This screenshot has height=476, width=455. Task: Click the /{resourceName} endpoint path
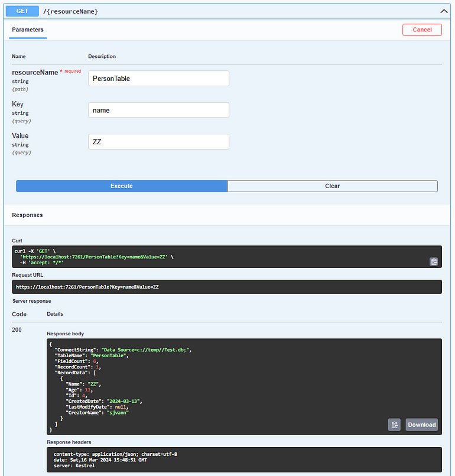tap(70, 12)
